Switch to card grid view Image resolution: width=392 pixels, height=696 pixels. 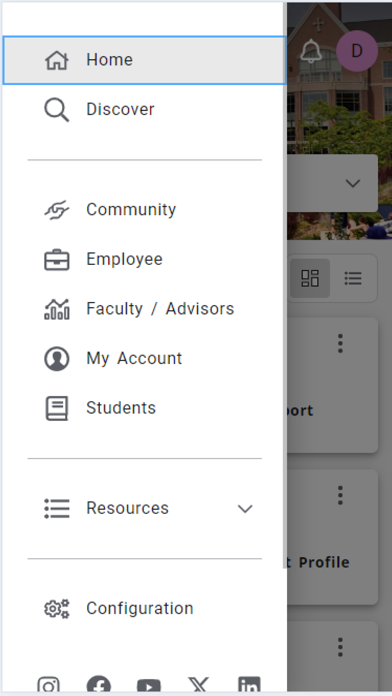pos(310,278)
